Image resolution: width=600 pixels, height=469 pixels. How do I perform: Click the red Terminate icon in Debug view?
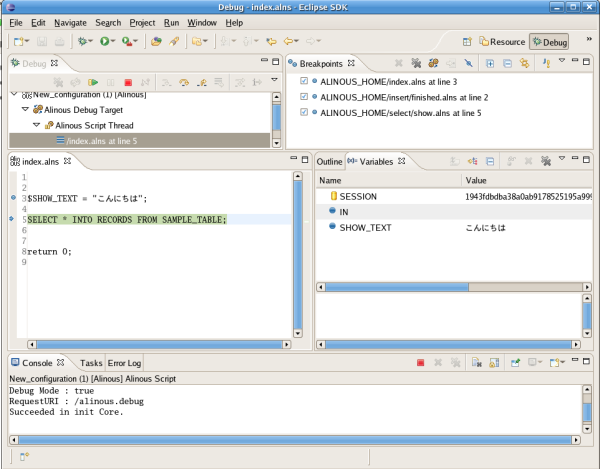coord(128,83)
